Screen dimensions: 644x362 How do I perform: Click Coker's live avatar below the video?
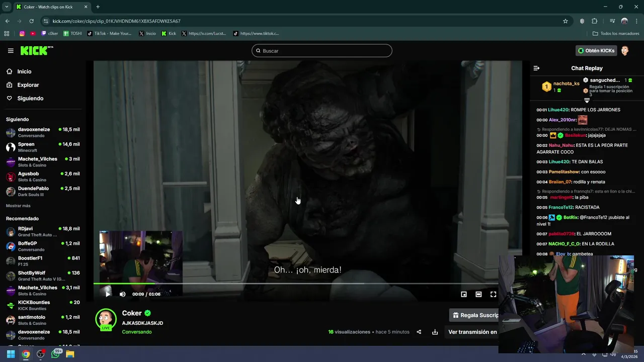[106, 319]
